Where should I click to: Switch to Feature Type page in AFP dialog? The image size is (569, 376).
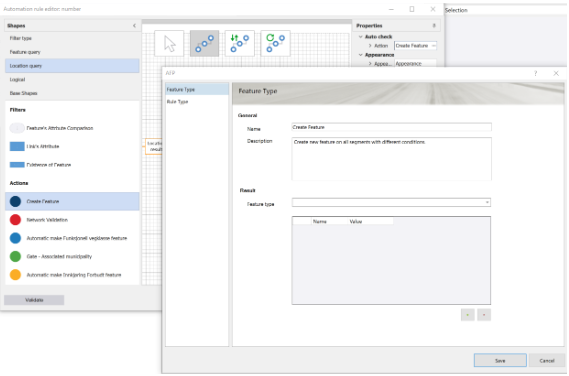click(197, 89)
